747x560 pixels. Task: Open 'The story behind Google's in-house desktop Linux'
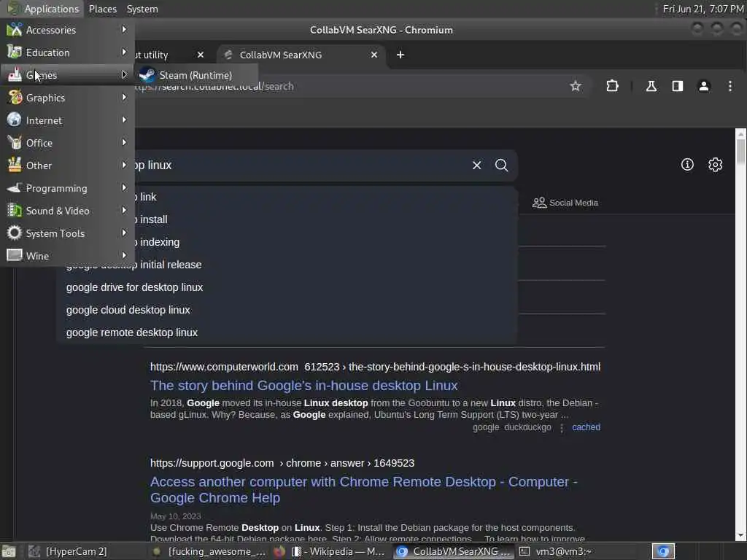point(304,385)
